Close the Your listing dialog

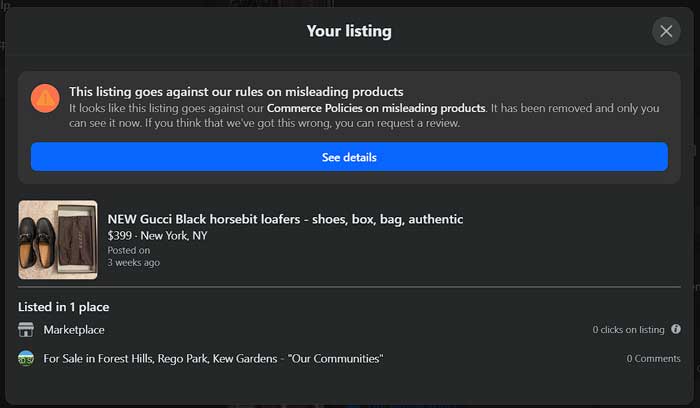tap(666, 31)
